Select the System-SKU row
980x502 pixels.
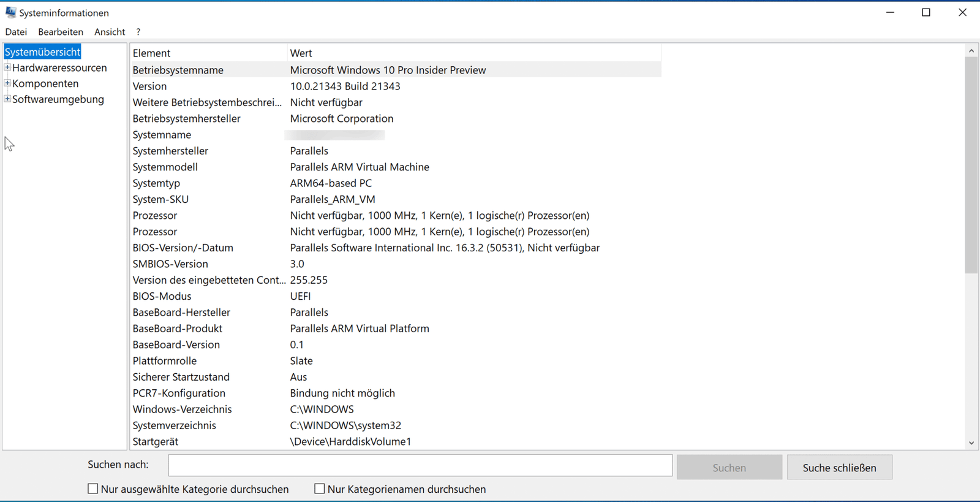pos(396,199)
